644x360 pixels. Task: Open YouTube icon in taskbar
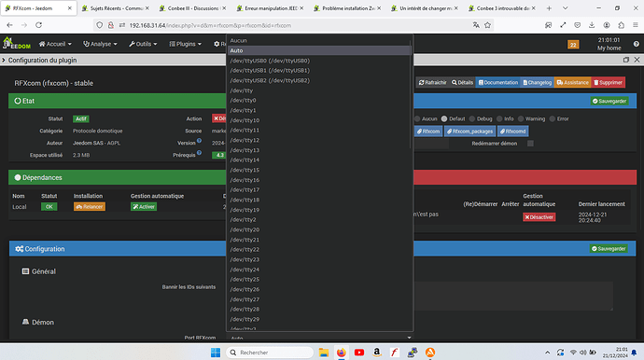(359, 353)
